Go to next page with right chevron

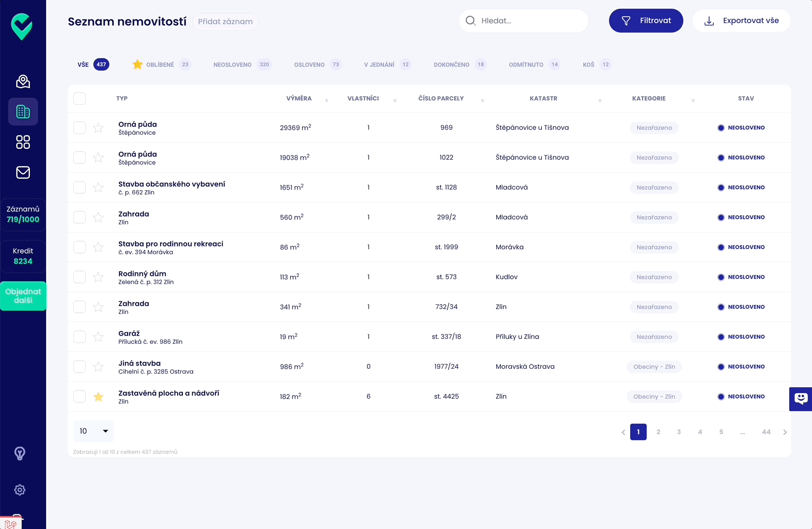[x=785, y=432]
